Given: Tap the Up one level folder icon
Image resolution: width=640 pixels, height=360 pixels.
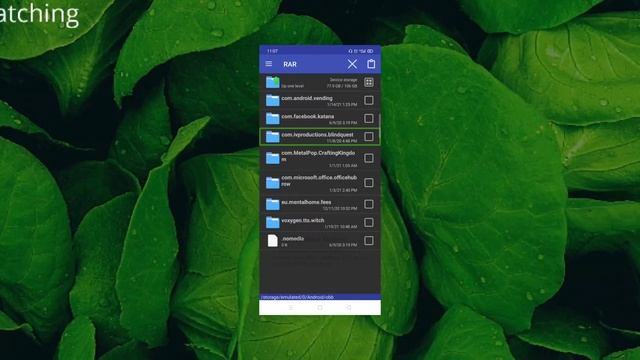Looking at the screenshot, I should click(x=273, y=82).
